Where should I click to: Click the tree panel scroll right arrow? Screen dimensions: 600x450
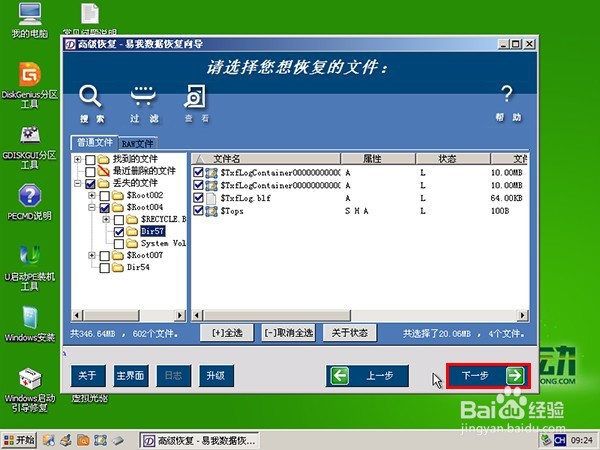pyautogui.click(x=180, y=315)
